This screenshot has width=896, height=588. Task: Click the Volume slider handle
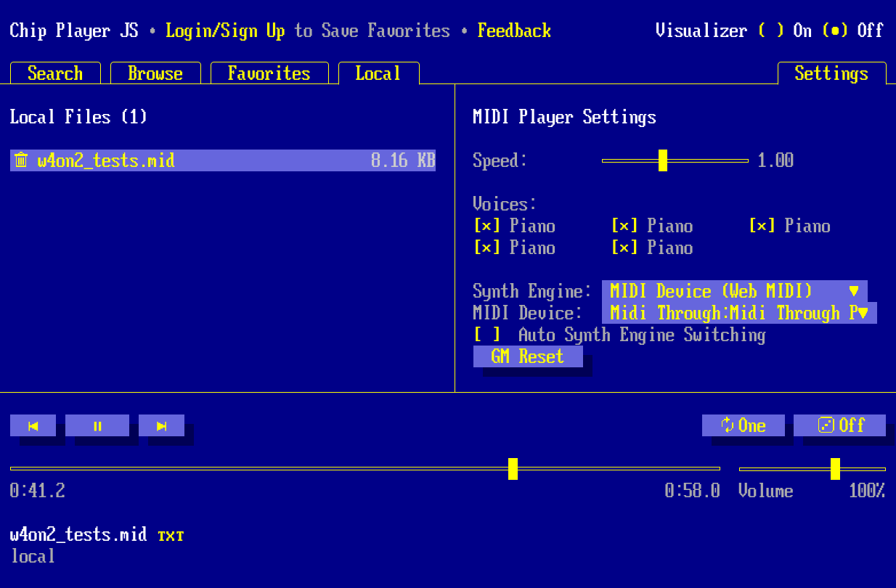(x=835, y=469)
